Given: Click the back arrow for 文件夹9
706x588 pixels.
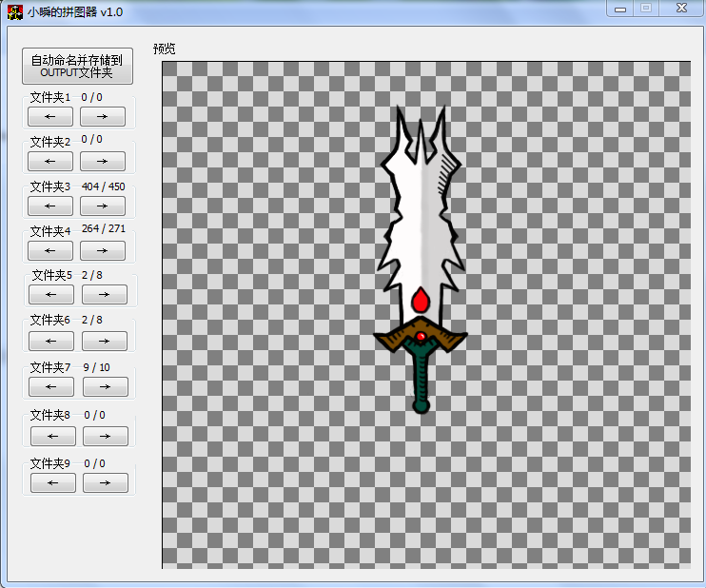Looking at the screenshot, I should tap(53, 482).
